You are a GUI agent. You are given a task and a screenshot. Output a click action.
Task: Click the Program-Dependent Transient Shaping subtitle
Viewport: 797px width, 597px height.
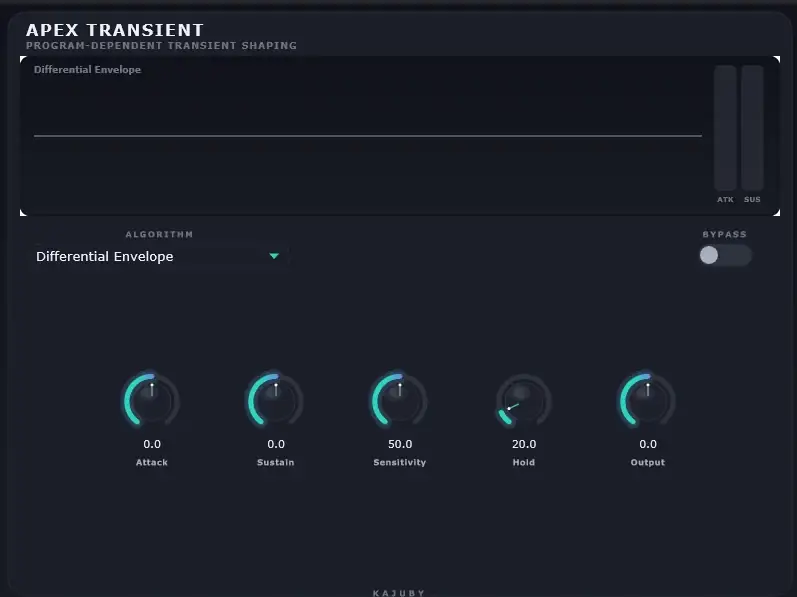pos(162,45)
